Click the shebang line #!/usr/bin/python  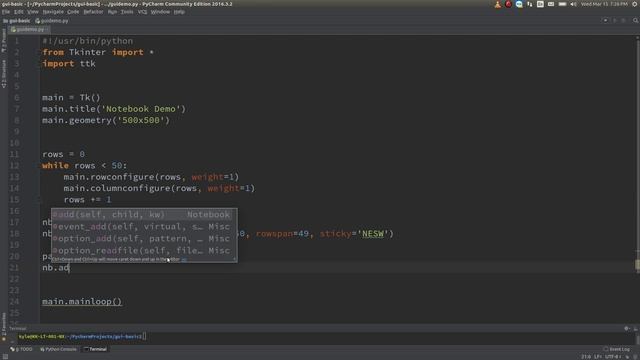(x=87, y=41)
